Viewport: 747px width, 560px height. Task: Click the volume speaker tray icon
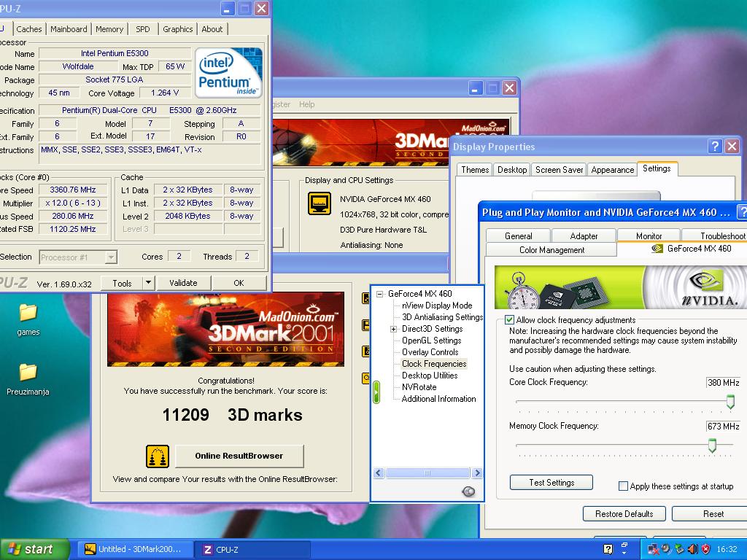[x=692, y=549]
